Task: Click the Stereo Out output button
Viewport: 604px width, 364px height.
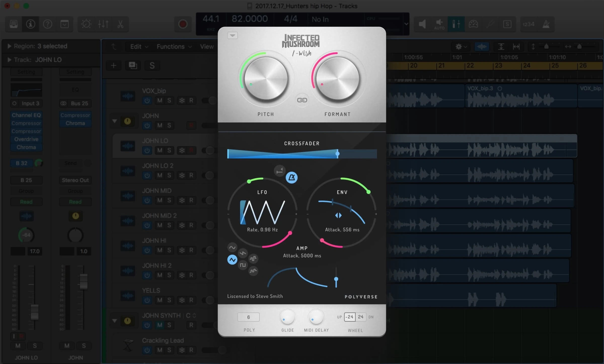Action: [75, 180]
